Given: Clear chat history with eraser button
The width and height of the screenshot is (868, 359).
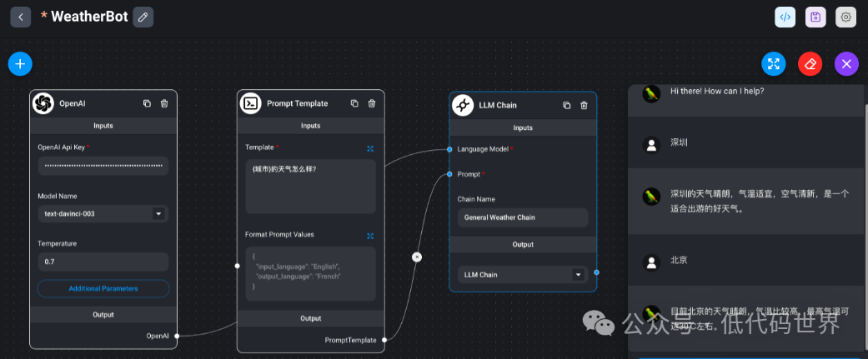Looking at the screenshot, I should (810, 63).
